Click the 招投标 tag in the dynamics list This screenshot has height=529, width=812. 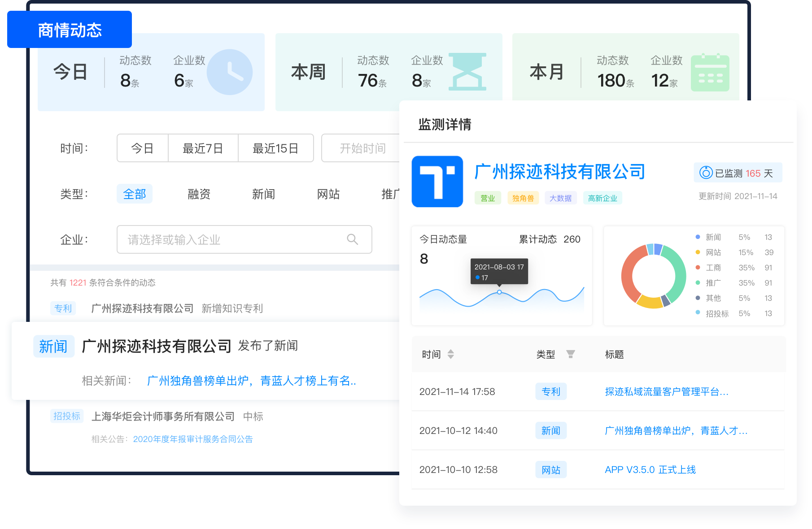pyautogui.click(x=67, y=416)
